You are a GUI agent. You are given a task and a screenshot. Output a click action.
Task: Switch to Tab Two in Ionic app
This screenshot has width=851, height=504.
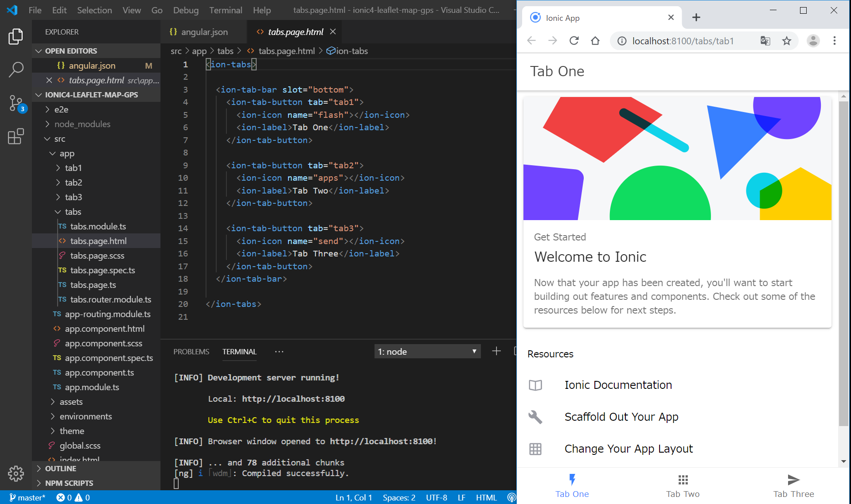tap(683, 486)
